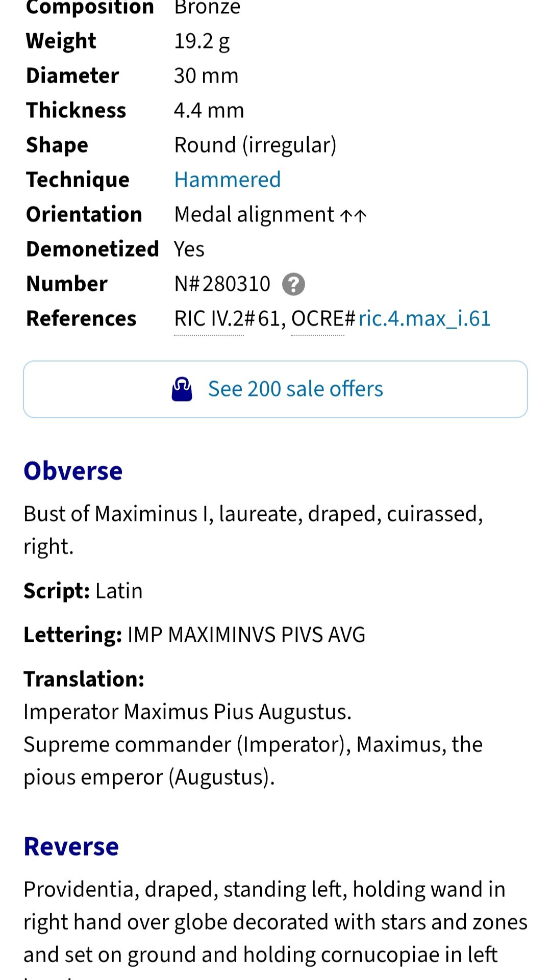Click the Obverse section heading
Viewport: 551px width, 980px height.
point(73,471)
